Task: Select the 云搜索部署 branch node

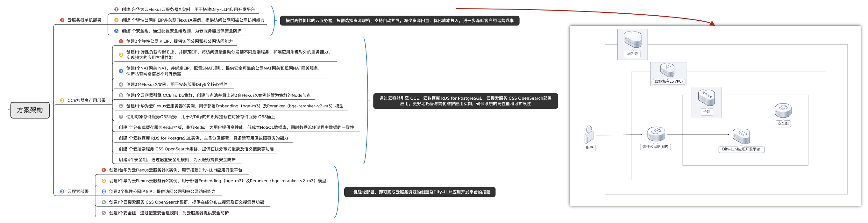Action: click(x=78, y=192)
